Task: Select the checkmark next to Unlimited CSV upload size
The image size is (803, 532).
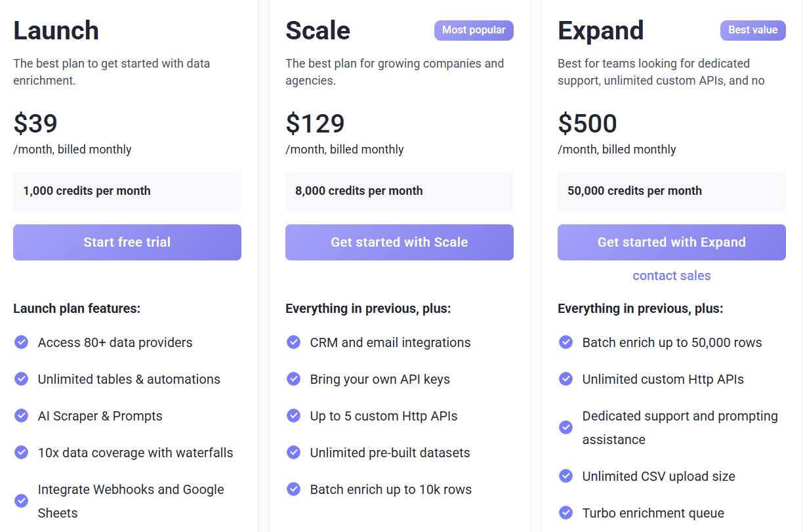Action: [x=566, y=476]
